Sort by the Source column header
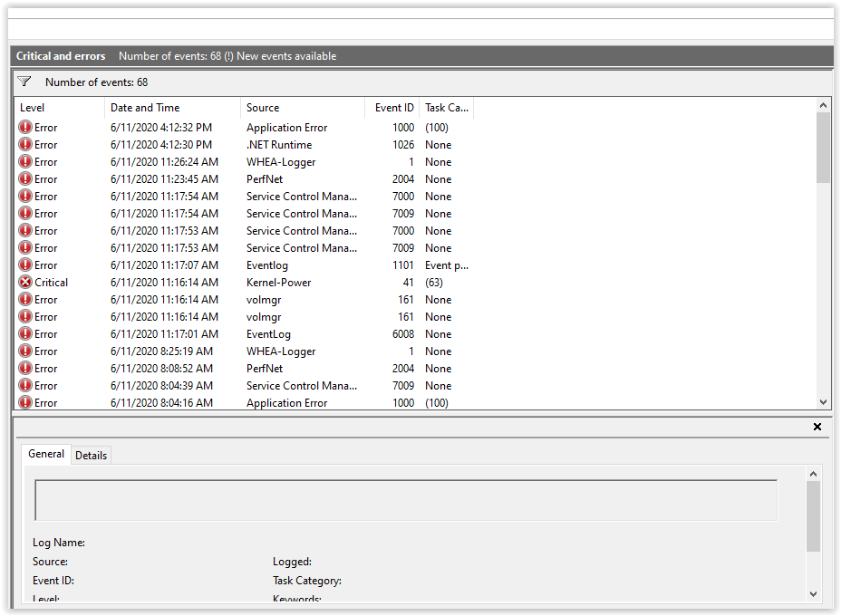This screenshot has width=841, height=616. pyautogui.click(x=303, y=107)
